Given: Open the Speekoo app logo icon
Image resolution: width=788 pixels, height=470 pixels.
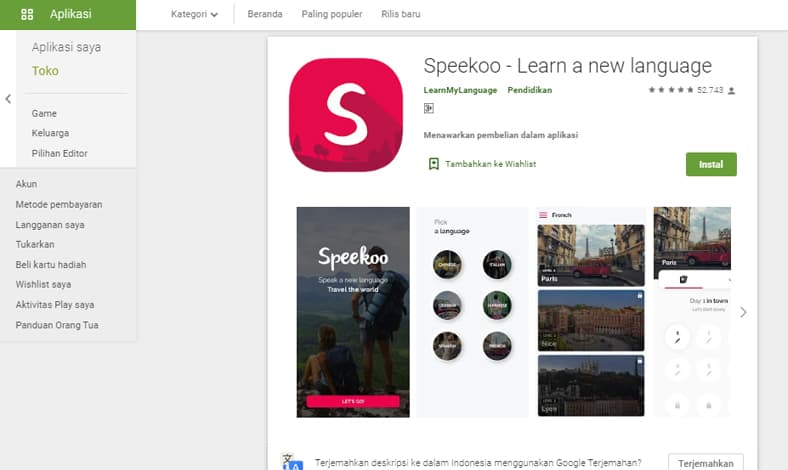Looking at the screenshot, I should (346, 115).
